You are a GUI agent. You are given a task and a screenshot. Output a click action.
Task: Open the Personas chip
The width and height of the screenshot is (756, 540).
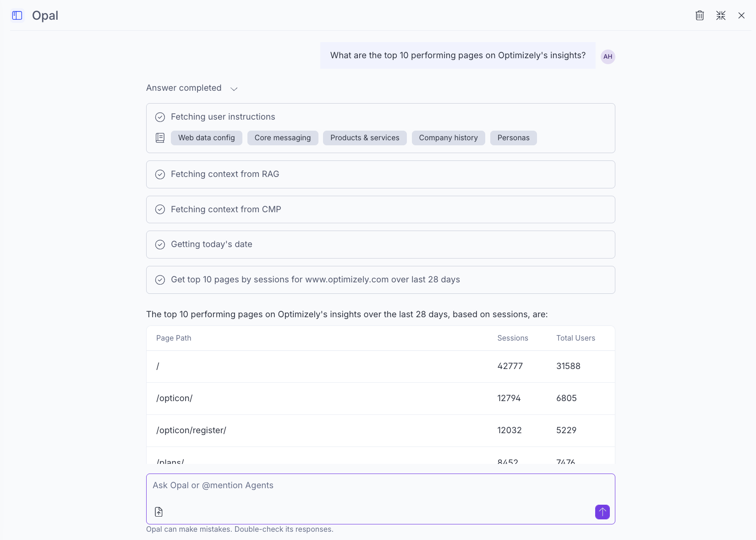[514, 138]
